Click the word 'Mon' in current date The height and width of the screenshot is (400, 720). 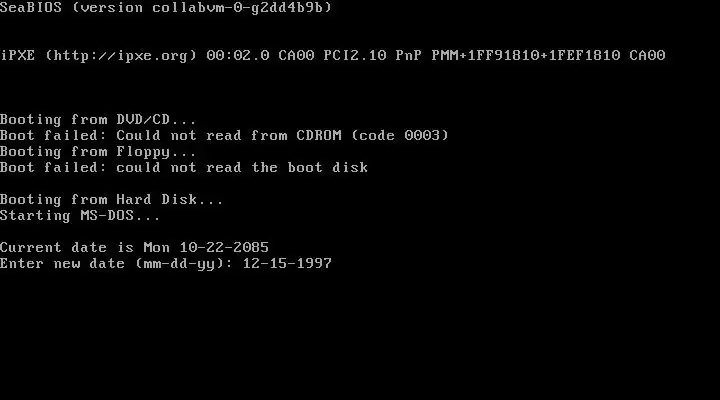point(157,248)
